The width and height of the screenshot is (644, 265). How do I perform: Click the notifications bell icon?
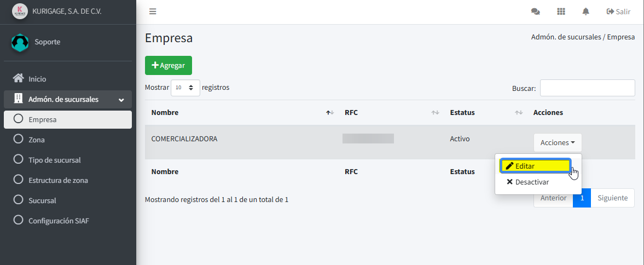586,11
